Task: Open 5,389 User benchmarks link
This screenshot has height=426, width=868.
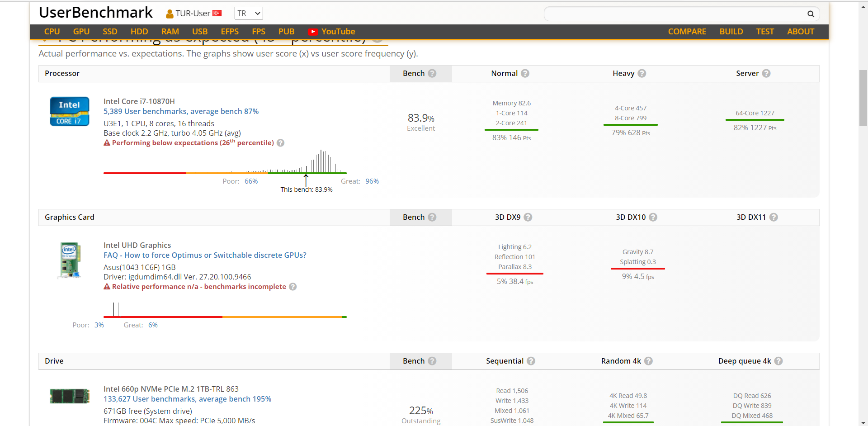Action: click(x=181, y=111)
